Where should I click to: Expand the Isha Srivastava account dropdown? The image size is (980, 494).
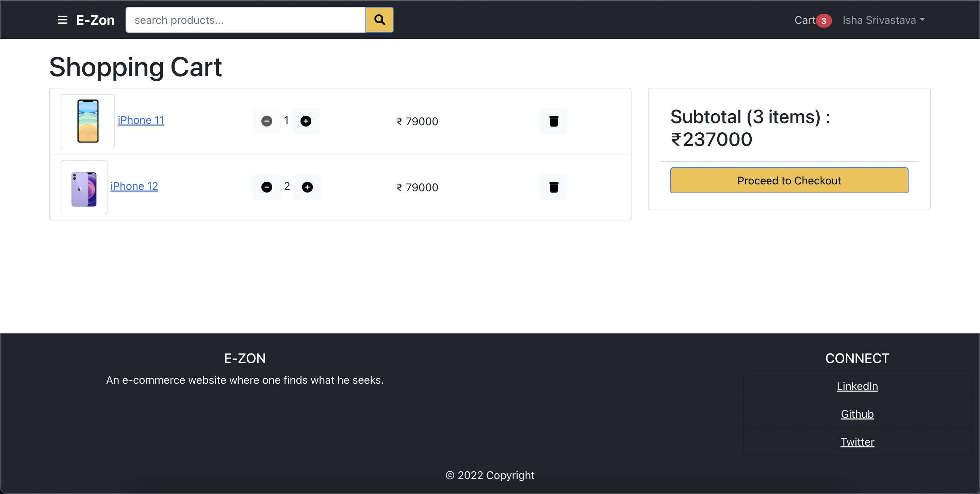point(883,20)
